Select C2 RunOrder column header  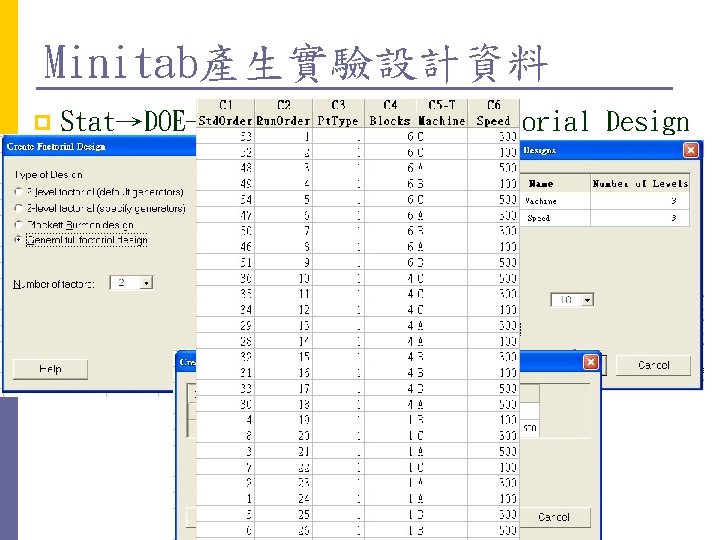283,113
